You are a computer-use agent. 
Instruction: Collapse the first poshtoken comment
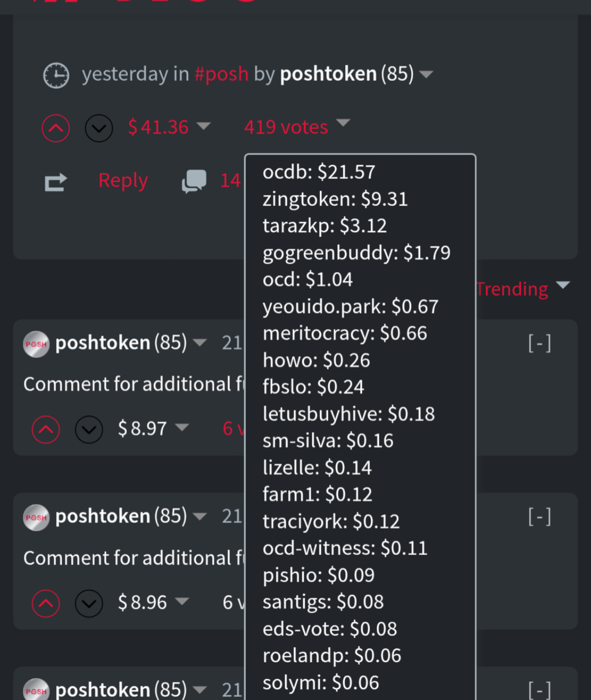point(539,343)
